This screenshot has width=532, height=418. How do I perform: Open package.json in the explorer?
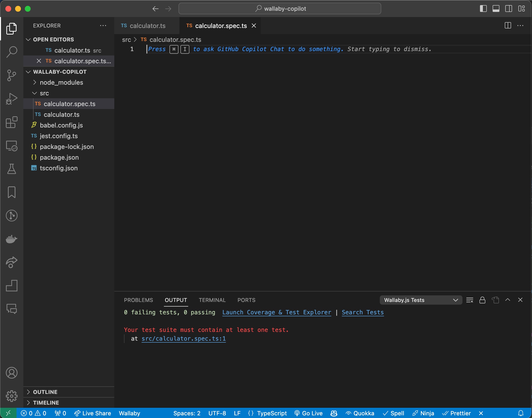click(69, 157)
